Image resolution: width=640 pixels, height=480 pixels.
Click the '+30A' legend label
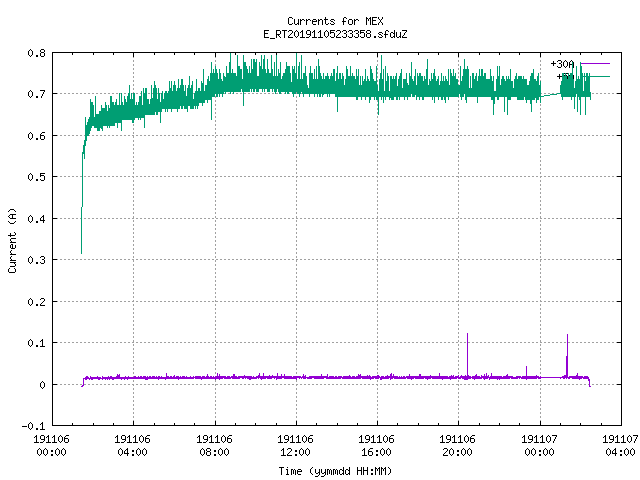[x=562, y=64]
